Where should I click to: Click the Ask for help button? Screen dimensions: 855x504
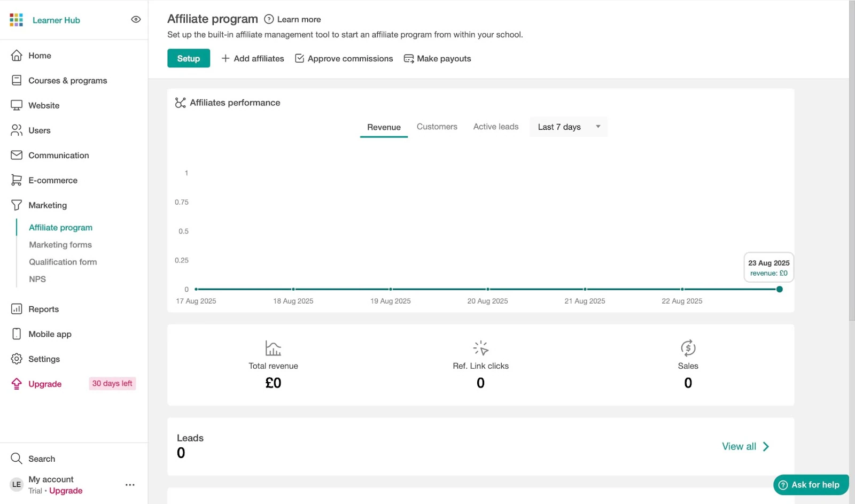pyautogui.click(x=811, y=485)
